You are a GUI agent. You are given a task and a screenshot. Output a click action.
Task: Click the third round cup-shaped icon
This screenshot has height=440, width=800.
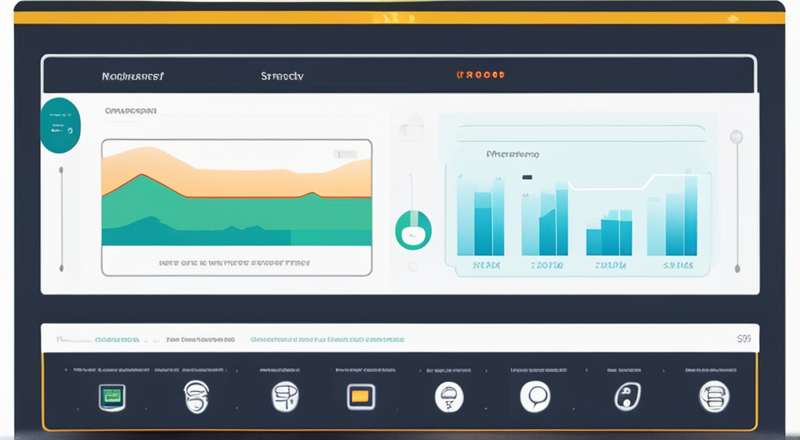[285, 396]
